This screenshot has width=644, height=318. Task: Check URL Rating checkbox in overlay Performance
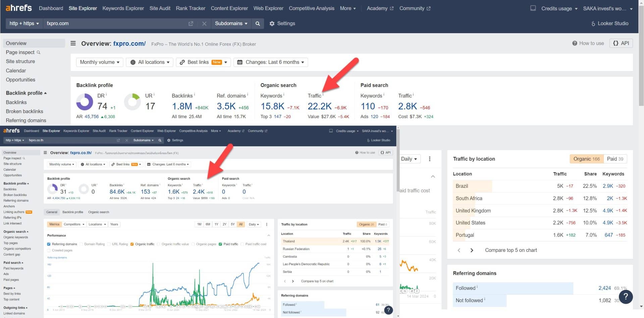109,244
